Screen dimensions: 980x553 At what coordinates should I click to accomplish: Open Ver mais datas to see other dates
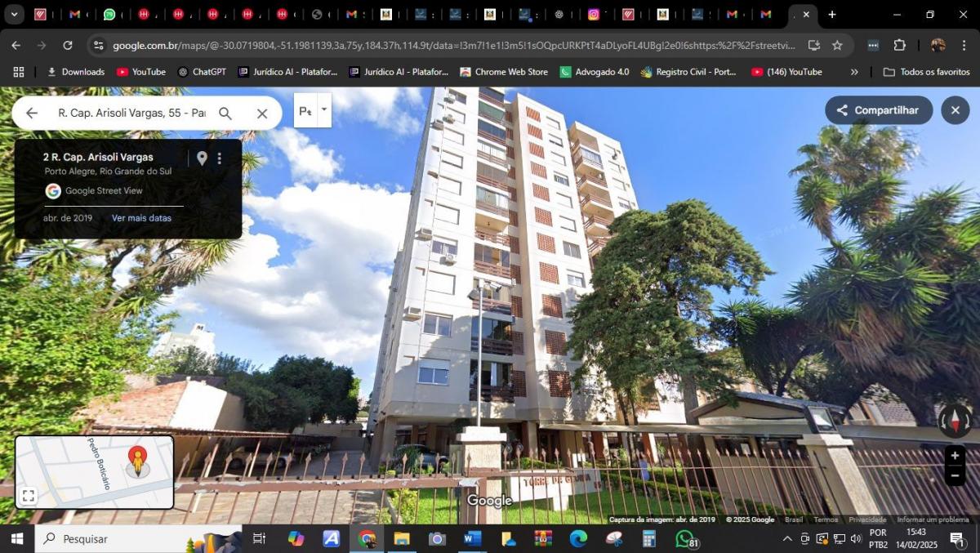(143, 218)
